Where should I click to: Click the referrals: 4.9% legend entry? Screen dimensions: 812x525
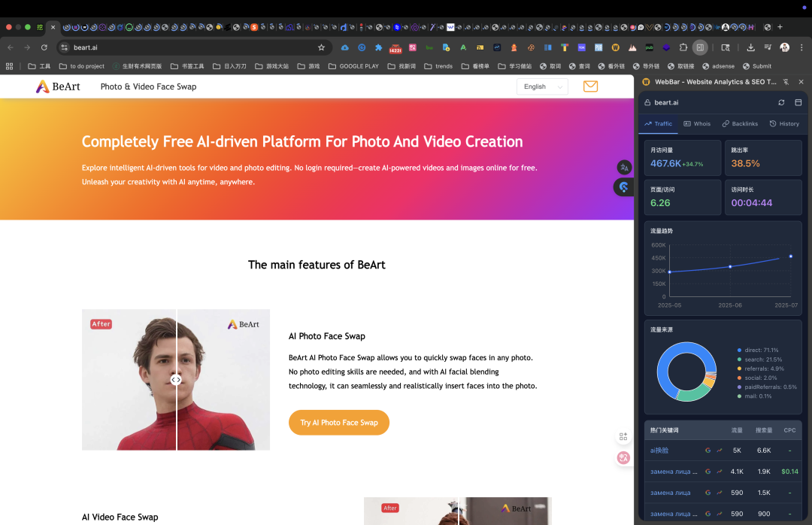point(761,369)
